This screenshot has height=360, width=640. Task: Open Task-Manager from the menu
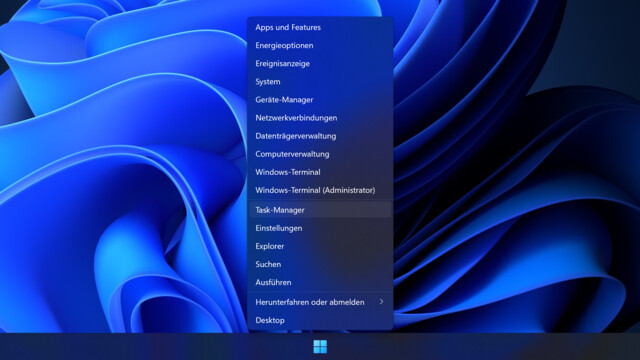320,210
